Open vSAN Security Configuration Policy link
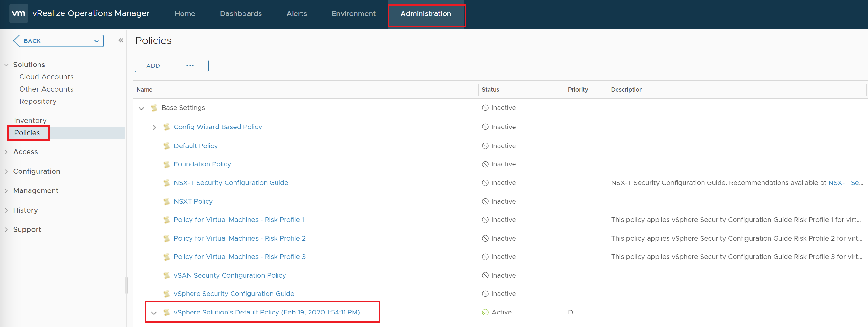This screenshot has width=868, height=327. click(x=230, y=275)
